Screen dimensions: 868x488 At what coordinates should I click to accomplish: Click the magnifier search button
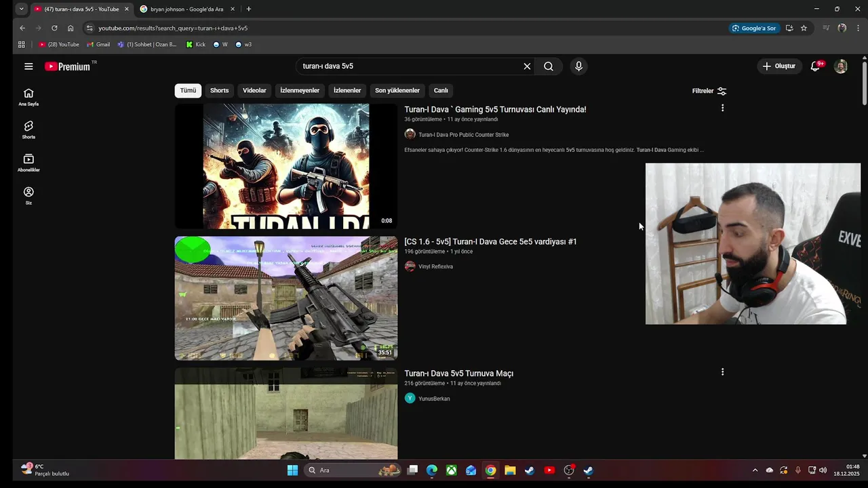[x=549, y=66]
